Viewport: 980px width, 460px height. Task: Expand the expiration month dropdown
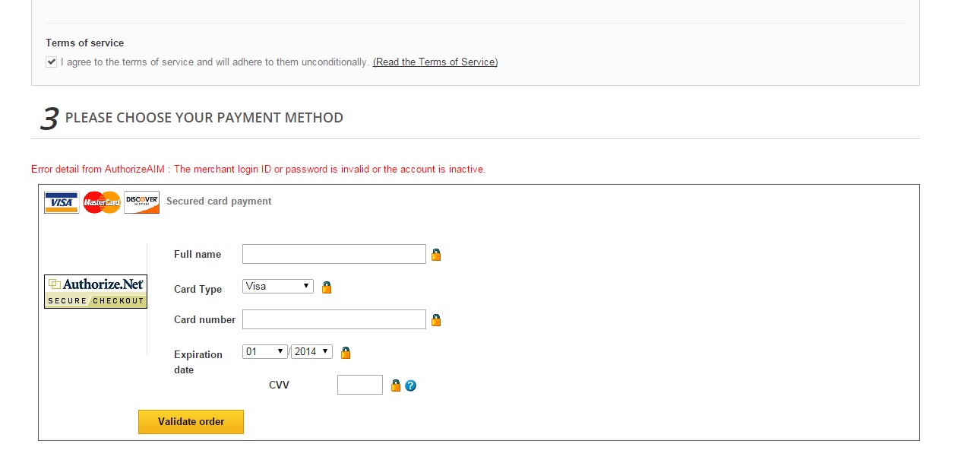click(264, 352)
